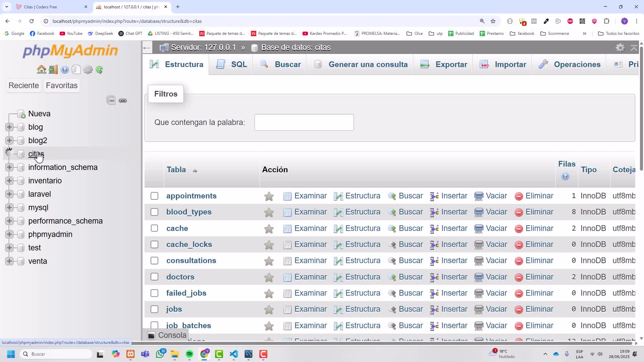The height and width of the screenshot is (362, 644).
Task: Open WhatsApp from the taskbar
Action: [x=160, y=354]
